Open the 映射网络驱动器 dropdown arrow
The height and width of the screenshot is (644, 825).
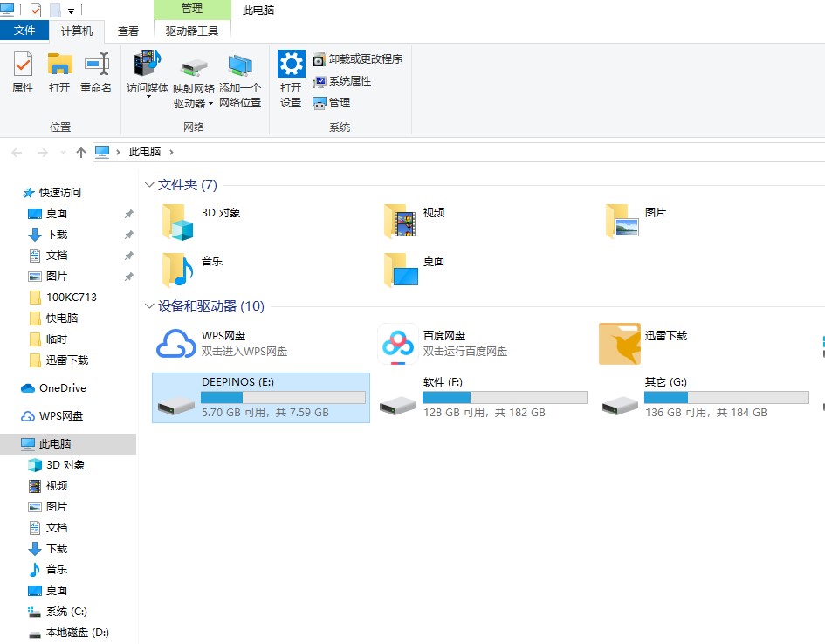click(x=211, y=103)
